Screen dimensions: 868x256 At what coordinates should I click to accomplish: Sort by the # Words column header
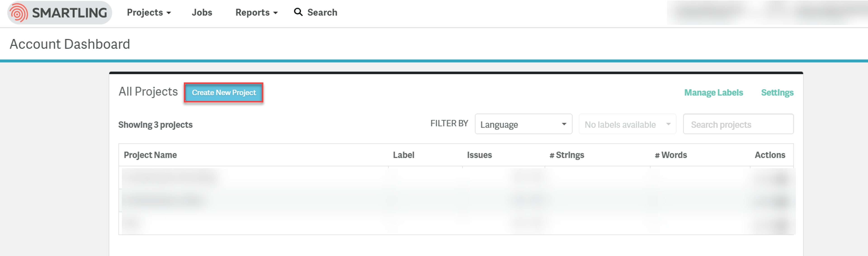tap(671, 155)
